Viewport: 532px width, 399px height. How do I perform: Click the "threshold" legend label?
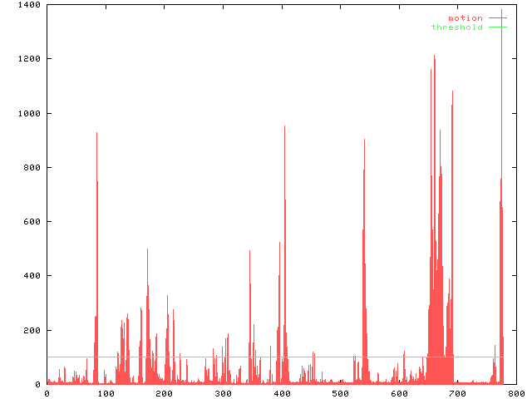coord(456,27)
